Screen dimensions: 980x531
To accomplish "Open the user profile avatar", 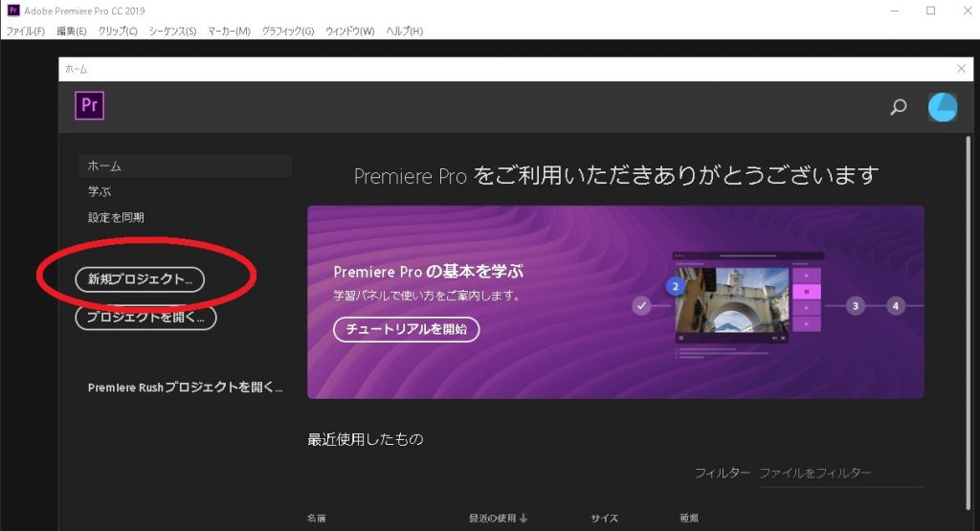I will [942, 107].
